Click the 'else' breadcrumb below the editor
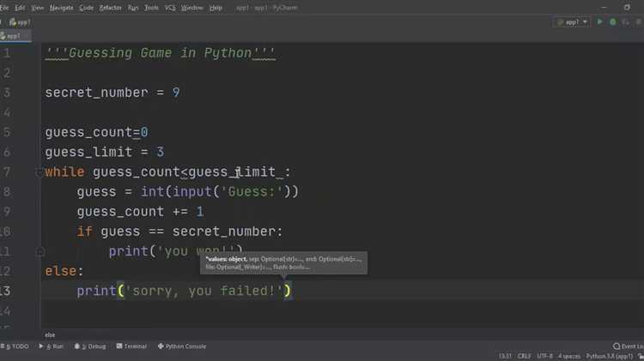This screenshot has width=644, height=361. 50,334
